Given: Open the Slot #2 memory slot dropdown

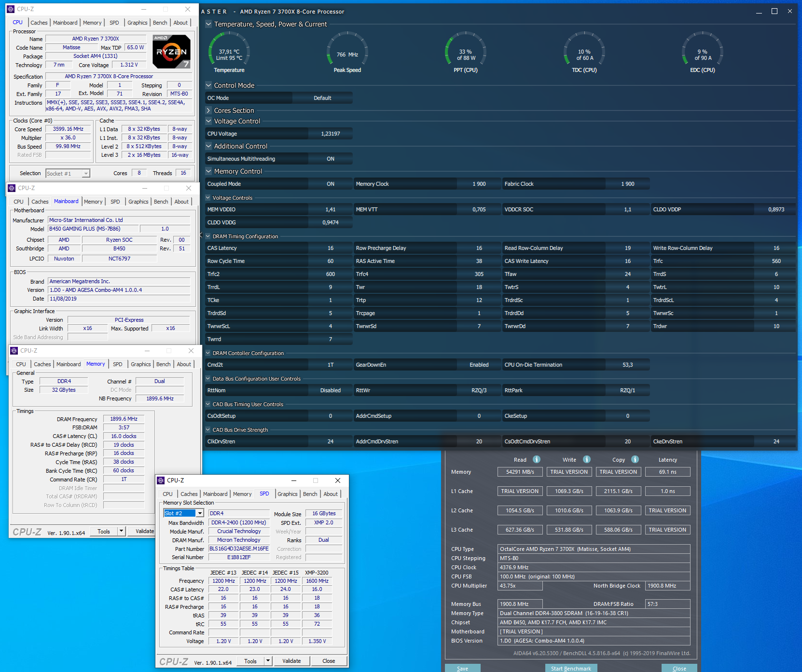Looking at the screenshot, I should click(200, 513).
